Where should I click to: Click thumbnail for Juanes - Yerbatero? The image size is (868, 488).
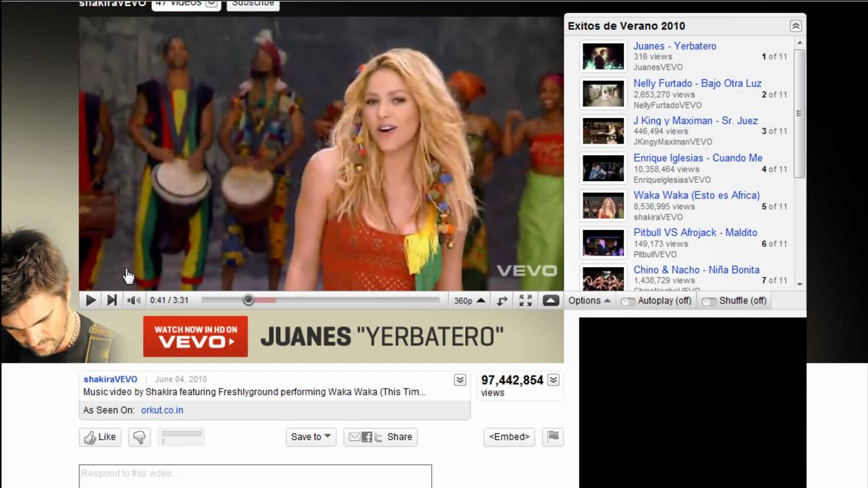coord(603,56)
